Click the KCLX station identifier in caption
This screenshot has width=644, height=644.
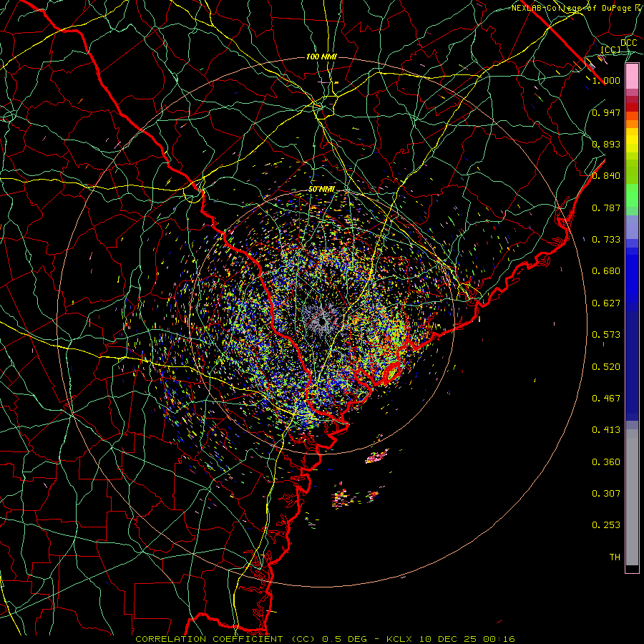[399, 639]
